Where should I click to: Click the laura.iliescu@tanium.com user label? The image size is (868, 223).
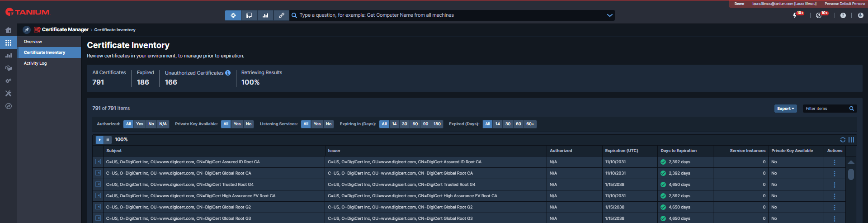784,4
